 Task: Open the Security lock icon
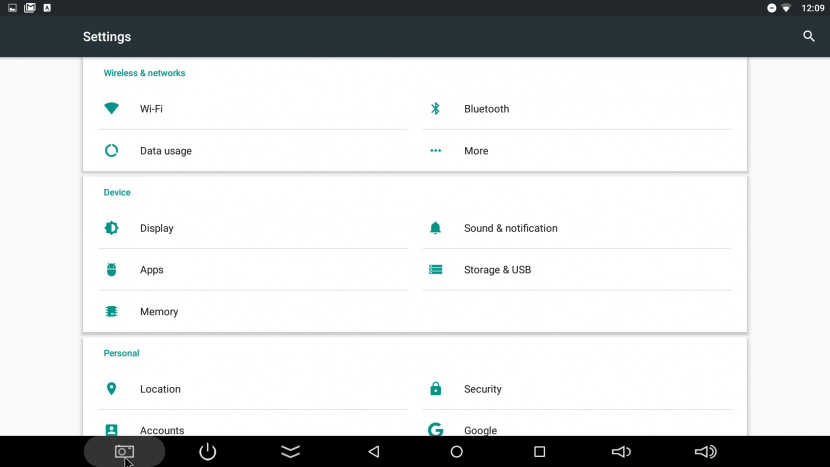pos(435,389)
